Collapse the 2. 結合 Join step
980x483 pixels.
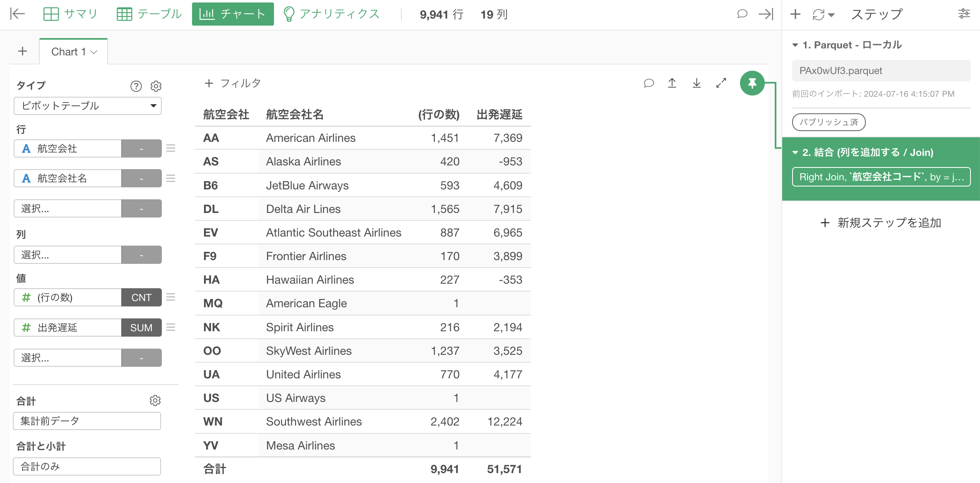795,153
